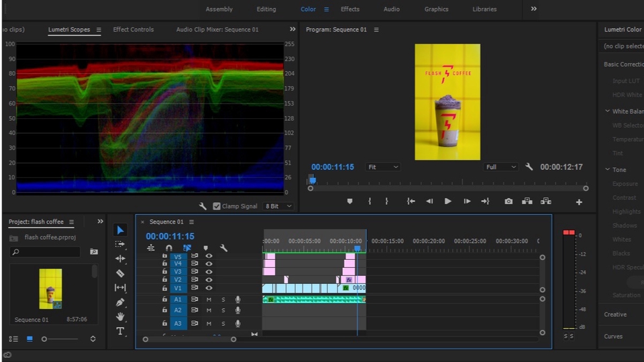This screenshot has width=644, height=362.
Task: Collapse the White Balance section
Action: click(608, 111)
